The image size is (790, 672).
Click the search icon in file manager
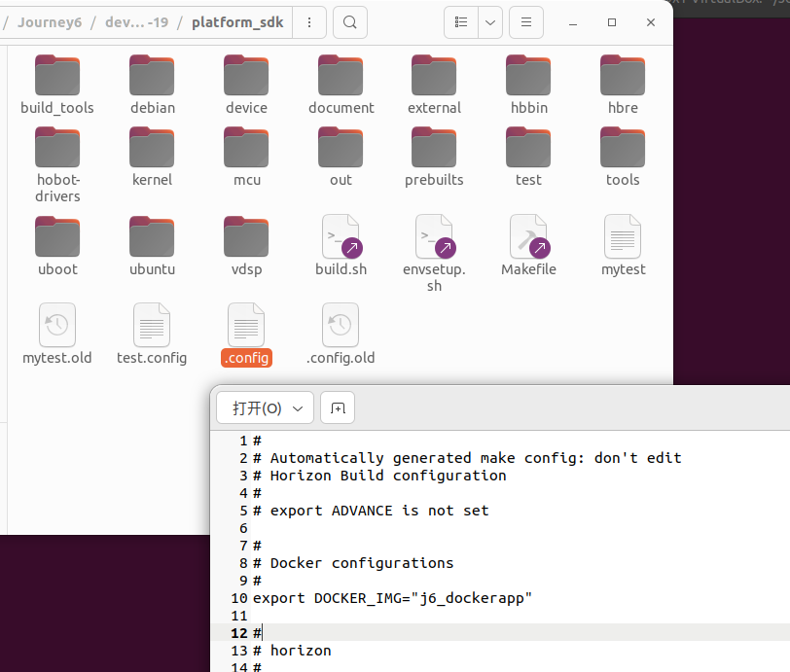click(x=350, y=21)
